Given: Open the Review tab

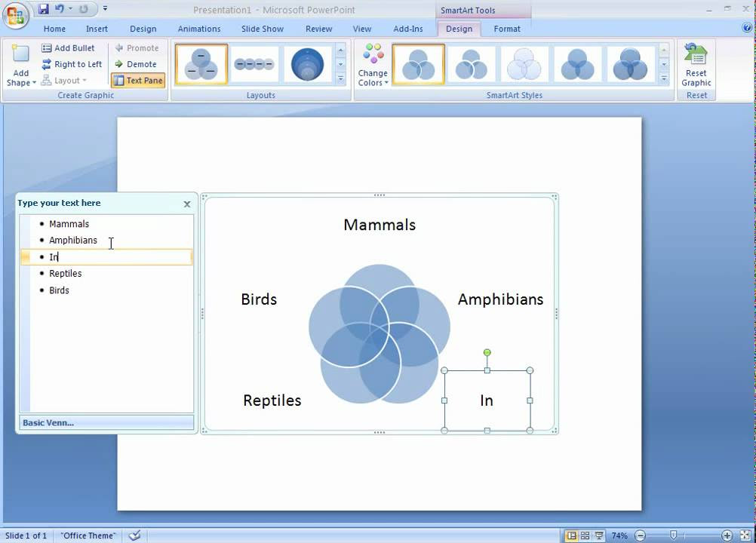Looking at the screenshot, I should tap(318, 29).
